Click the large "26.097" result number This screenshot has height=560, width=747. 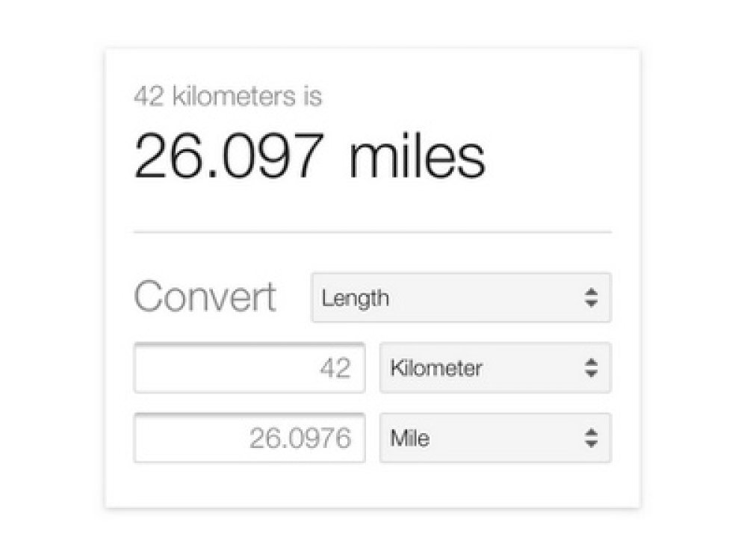tap(229, 156)
